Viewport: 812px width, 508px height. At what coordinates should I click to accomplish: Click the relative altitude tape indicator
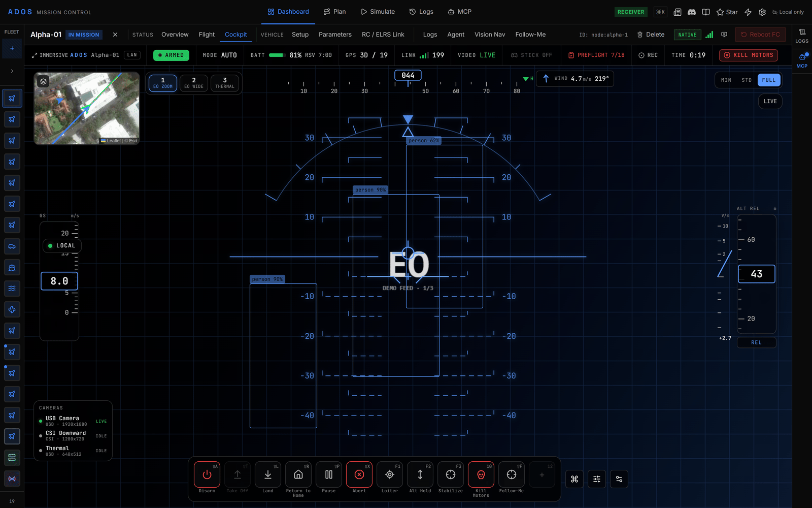click(756, 274)
